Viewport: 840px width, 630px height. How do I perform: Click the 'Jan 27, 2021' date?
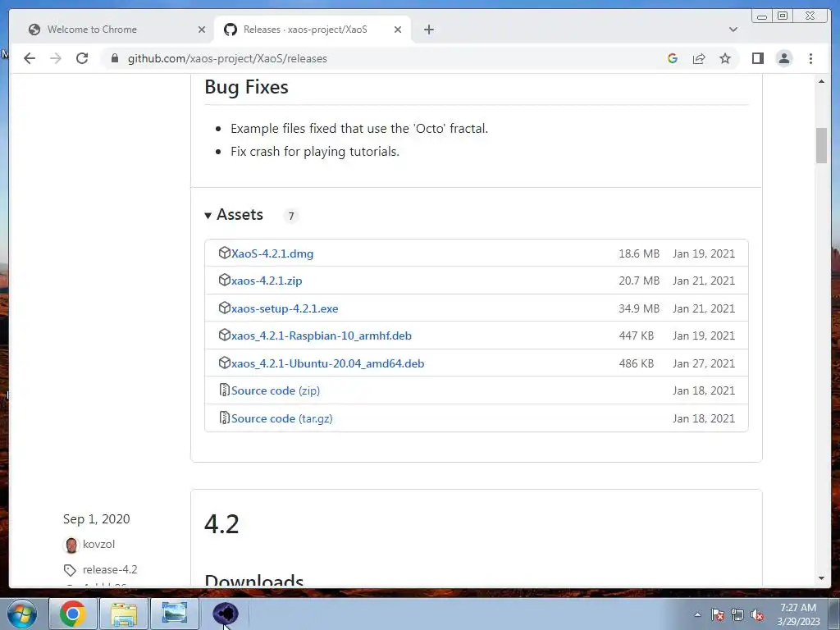pyautogui.click(x=704, y=363)
